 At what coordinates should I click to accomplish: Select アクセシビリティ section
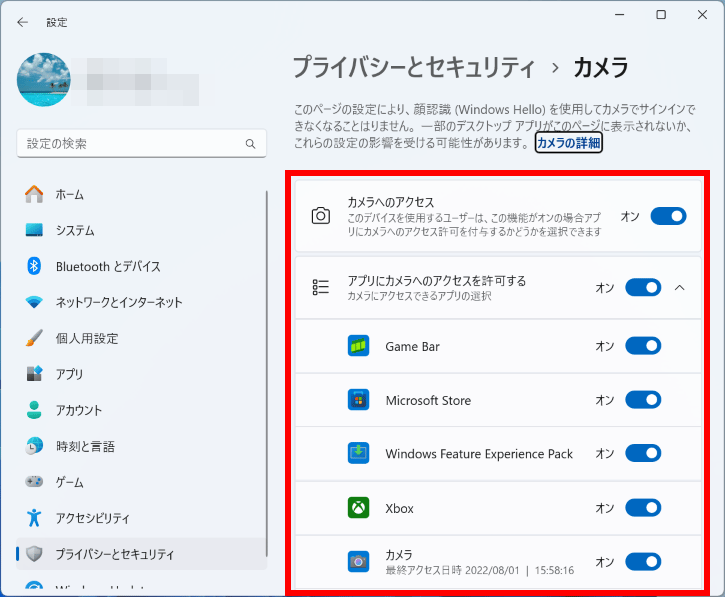141,518
